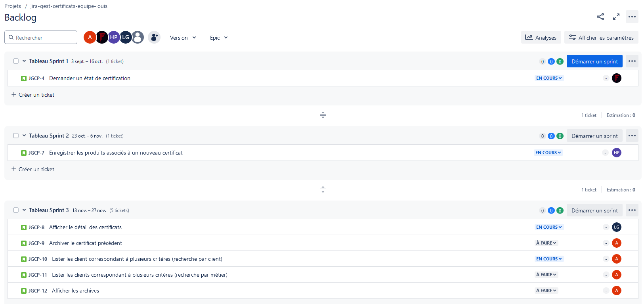Click assignee avatar on JGCP-8
Screen dimensions: 644x304
pyautogui.click(x=616, y=227)
